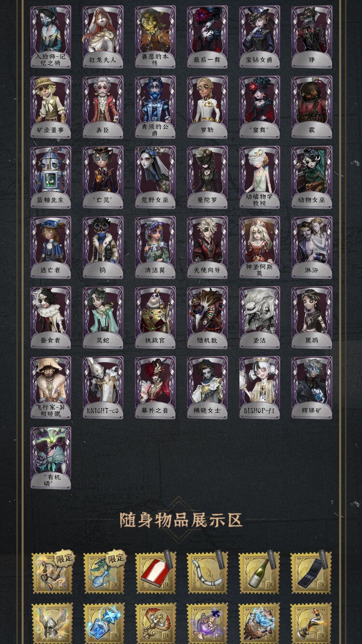The image size is (362, 644).
Task: Click the red book accessory stamp
Action: point(155,573)
